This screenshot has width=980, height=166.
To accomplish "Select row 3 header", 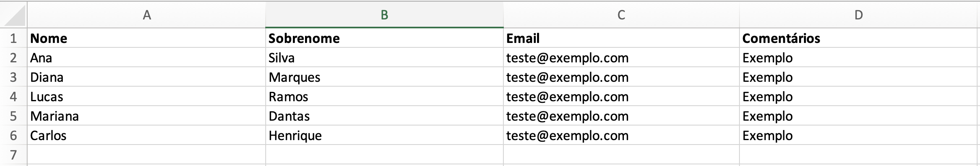I will [x=13, y=77].
